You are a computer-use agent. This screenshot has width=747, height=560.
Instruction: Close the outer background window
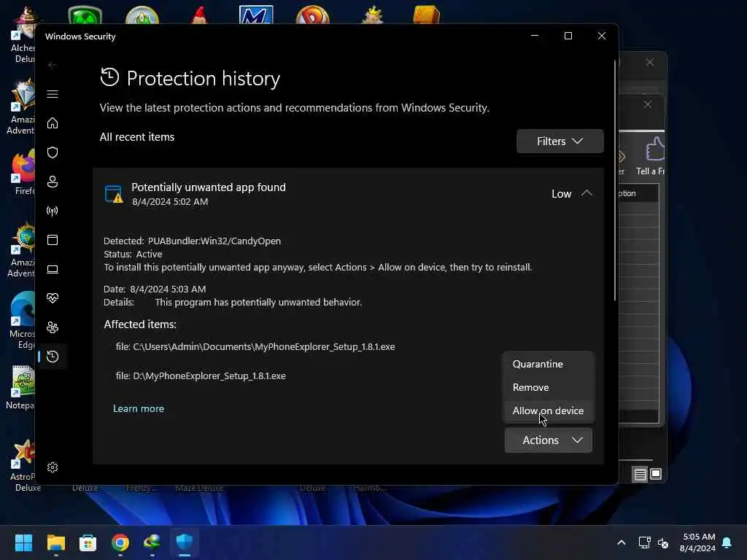tap(650, 63)
